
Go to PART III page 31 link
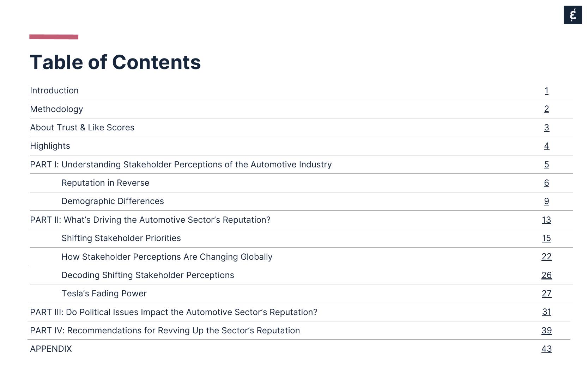(546, 312)
